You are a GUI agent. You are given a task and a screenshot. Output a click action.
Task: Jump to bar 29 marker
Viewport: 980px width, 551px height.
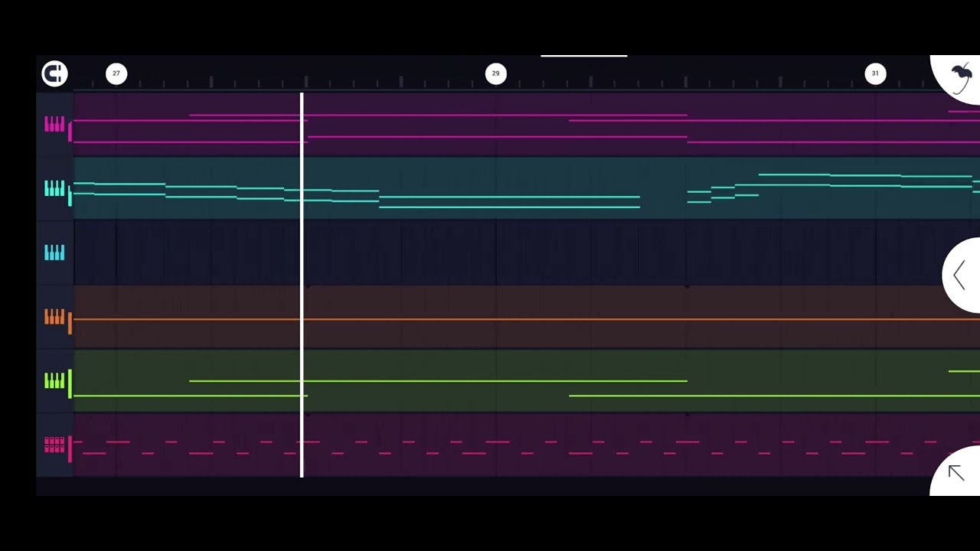click(495, 73)
